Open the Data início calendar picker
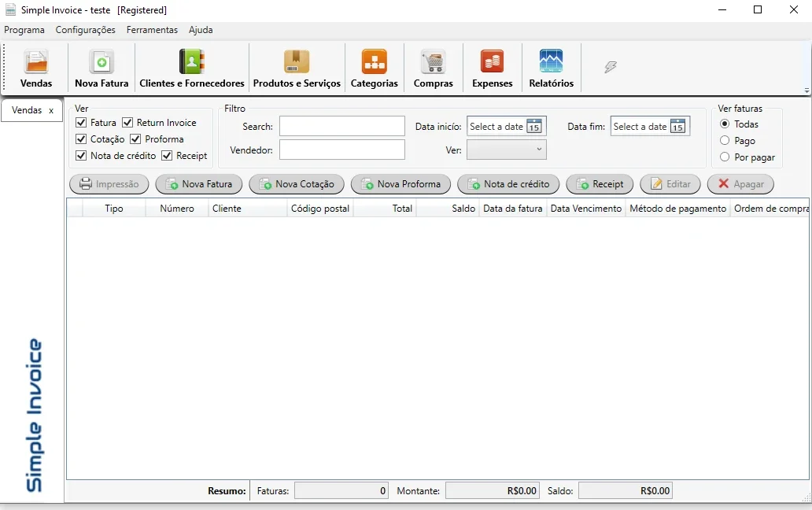The width and height of the screenshot is (812, 510). pyautogui.click(x=534, y=127)
